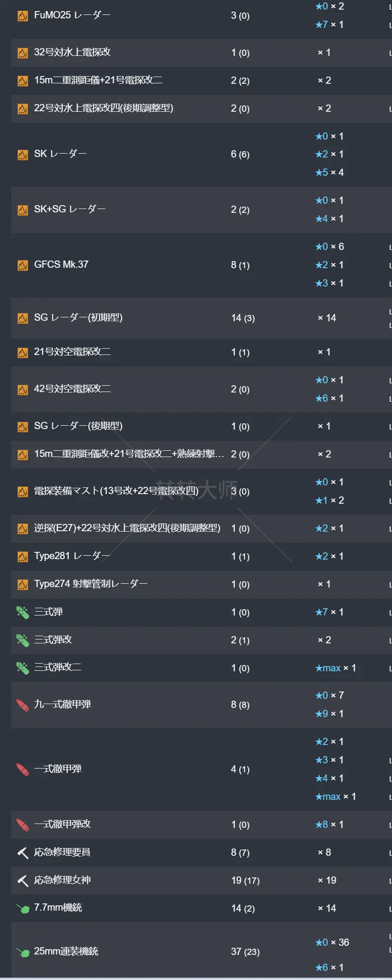Click the green shell icon beside 三式弾
Screen dimensions: 392x980
[22, 612]
